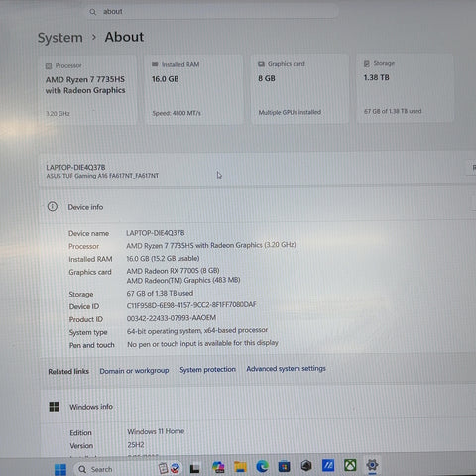Click 'AMD Radeon(TM) Graphics (483 MB)' text

coord(183,281)
